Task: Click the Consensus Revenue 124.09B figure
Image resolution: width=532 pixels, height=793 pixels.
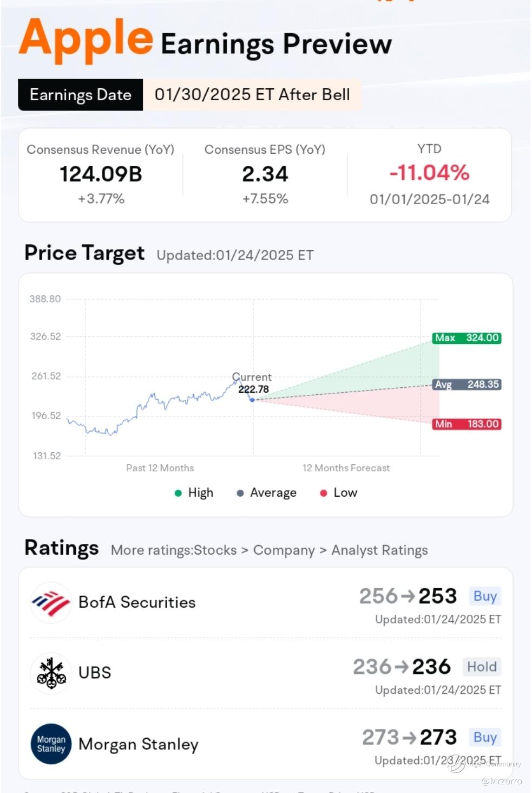Action: click(x=101, y=174)
